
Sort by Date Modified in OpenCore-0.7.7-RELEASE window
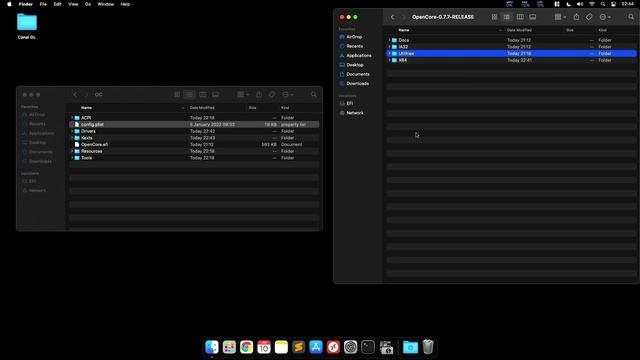[x=519, y=30]
